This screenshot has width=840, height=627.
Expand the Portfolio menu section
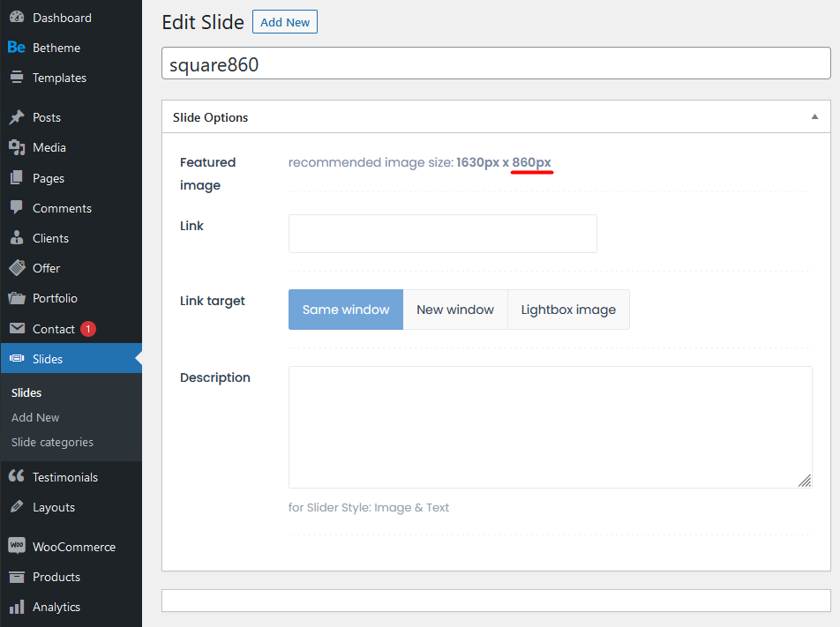(55, 298)
